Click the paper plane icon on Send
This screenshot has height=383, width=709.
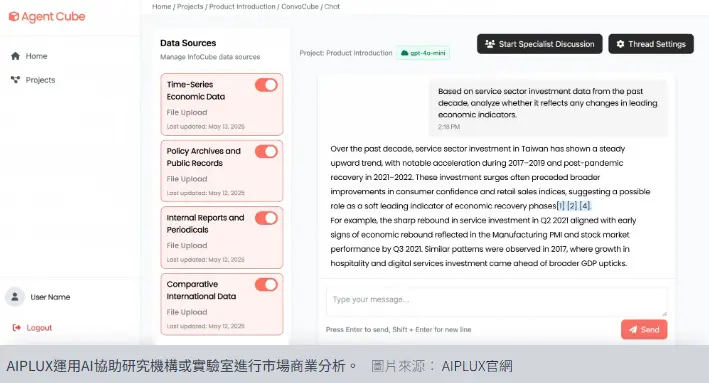(633, 330)
